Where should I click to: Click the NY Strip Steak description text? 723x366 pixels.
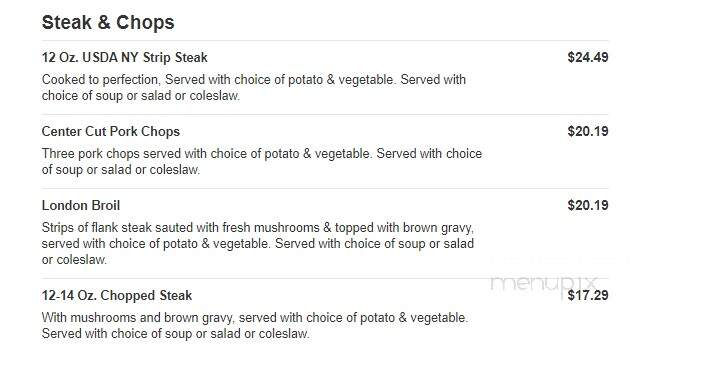254,88
